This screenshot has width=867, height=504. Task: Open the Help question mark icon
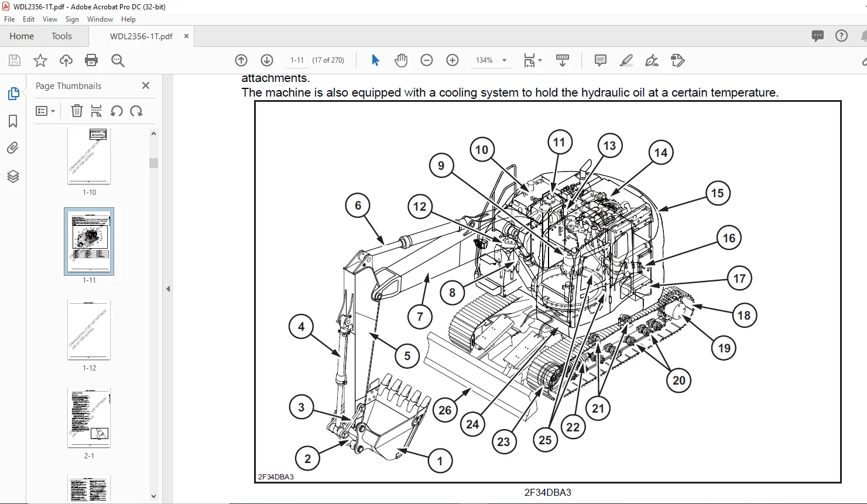[841, 36]
